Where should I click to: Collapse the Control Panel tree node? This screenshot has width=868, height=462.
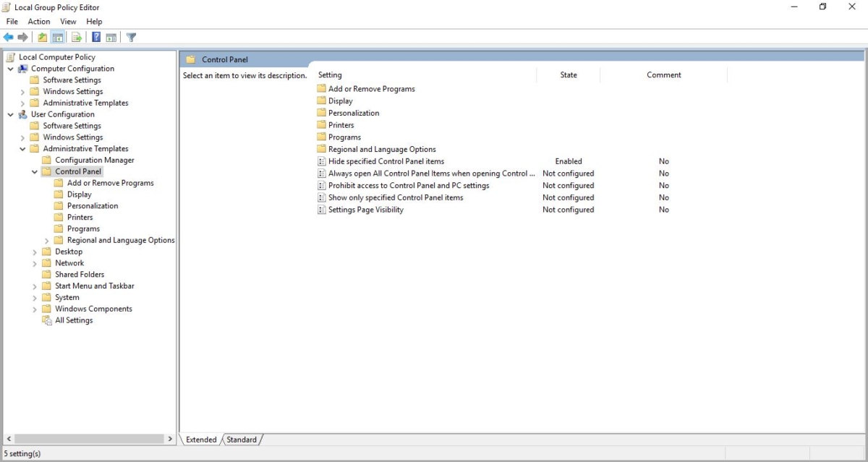[x=35, y=172]
